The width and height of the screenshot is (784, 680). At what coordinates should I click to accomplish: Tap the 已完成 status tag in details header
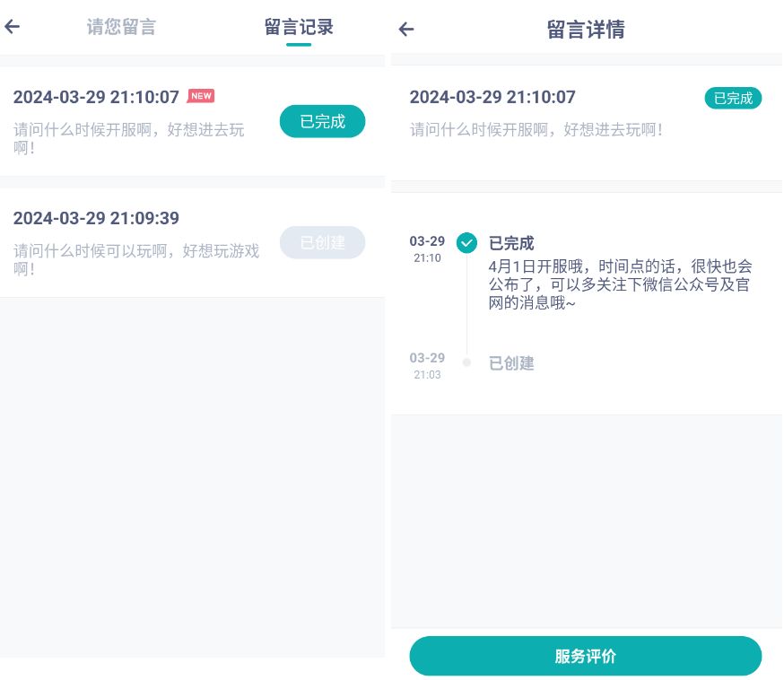[x=733, y=98]
